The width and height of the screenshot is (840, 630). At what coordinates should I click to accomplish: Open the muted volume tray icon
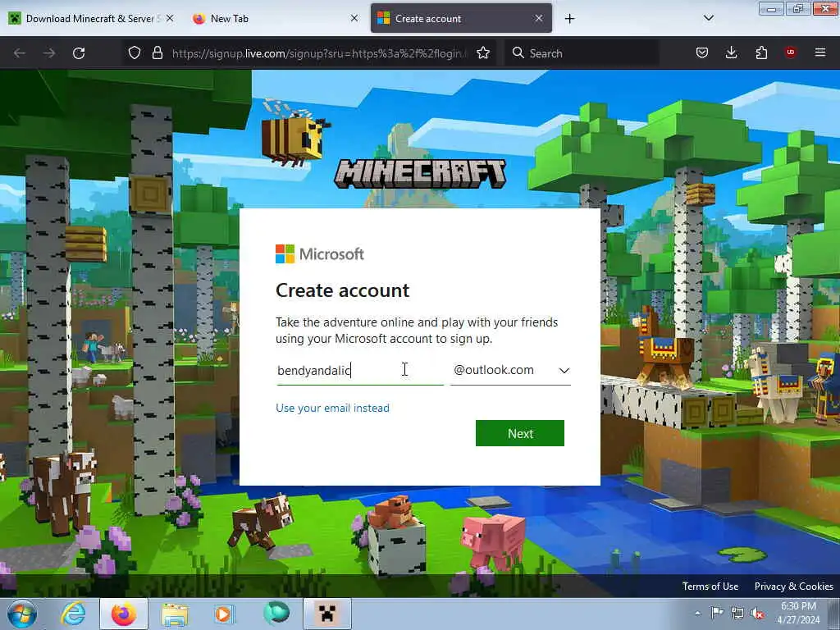pos(757,613)
